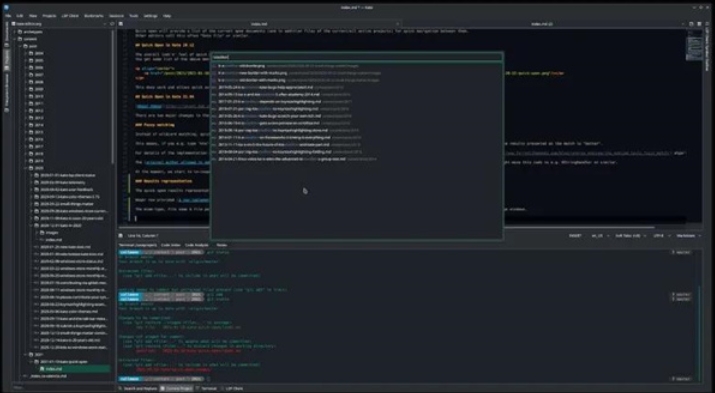Select the second quick open result row

tap(357, 73)
